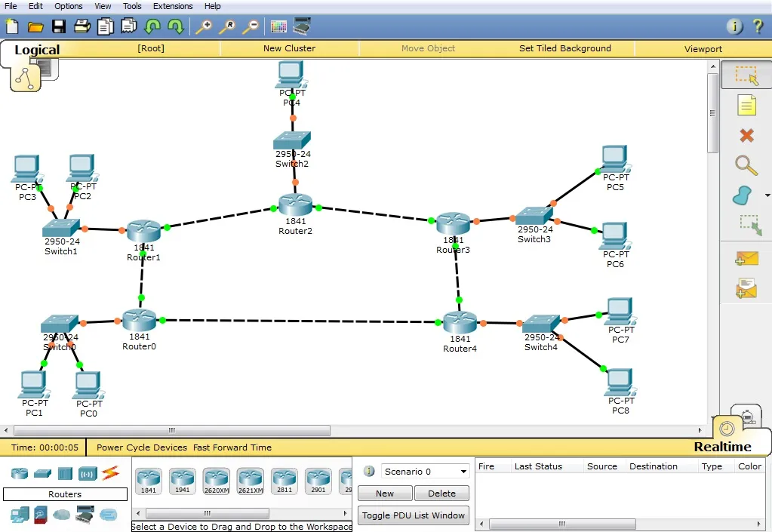This screenshot has width=772, height=532.
Task: Click Power Cycle Devices
Action: pyautogui.click(x=142, y=447)
